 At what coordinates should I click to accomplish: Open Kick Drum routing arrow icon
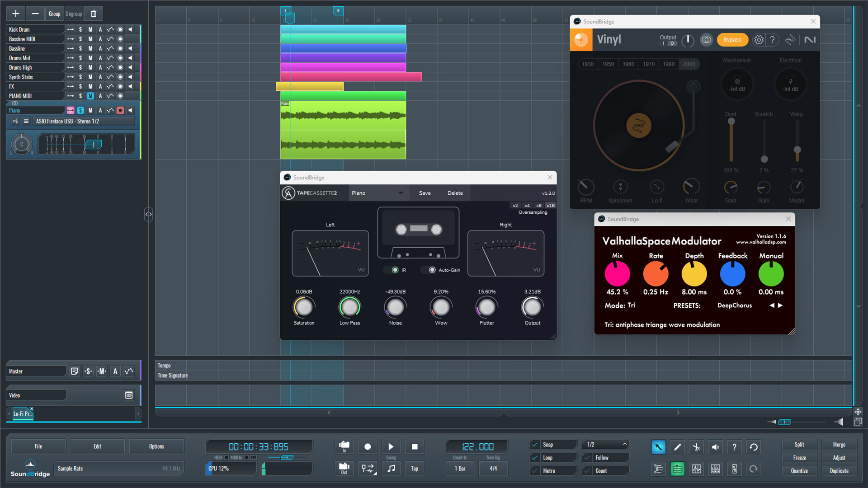coord(71,29)
